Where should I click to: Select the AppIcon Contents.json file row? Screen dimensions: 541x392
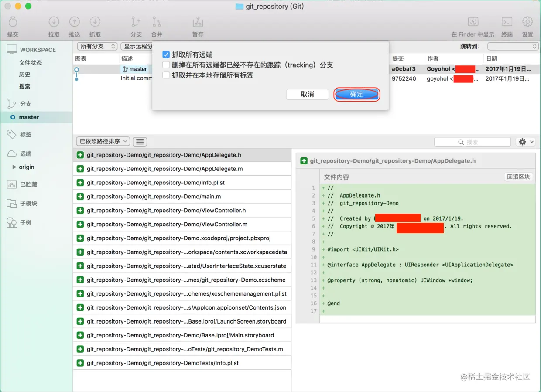click(182, 307)
